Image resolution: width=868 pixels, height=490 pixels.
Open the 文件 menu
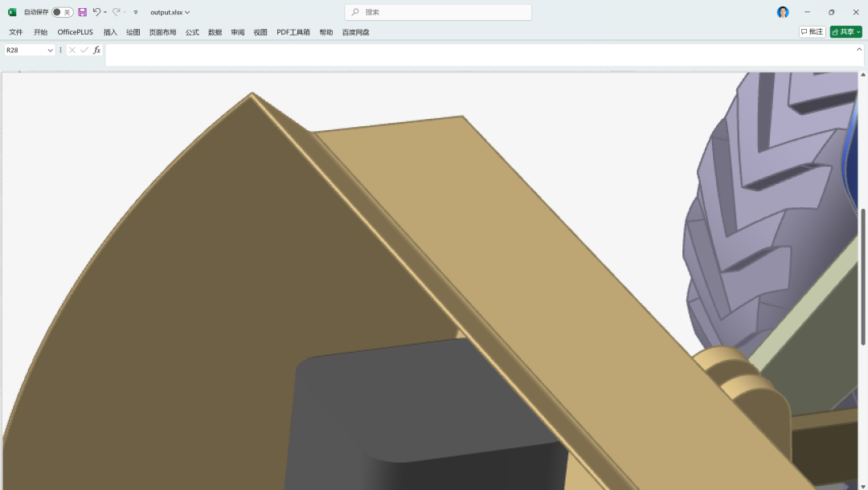16,32
